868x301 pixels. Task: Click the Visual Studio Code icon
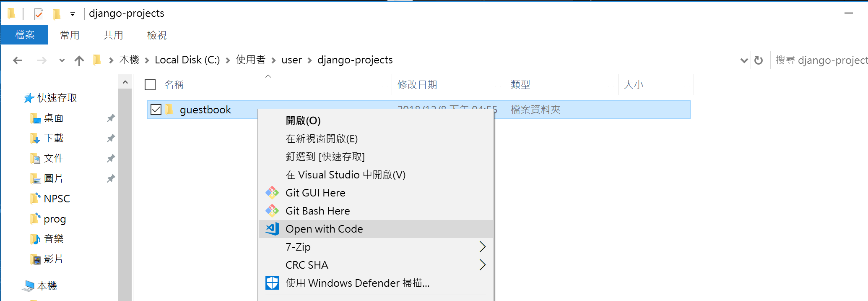pyautogui.click(x=272, y=229)
